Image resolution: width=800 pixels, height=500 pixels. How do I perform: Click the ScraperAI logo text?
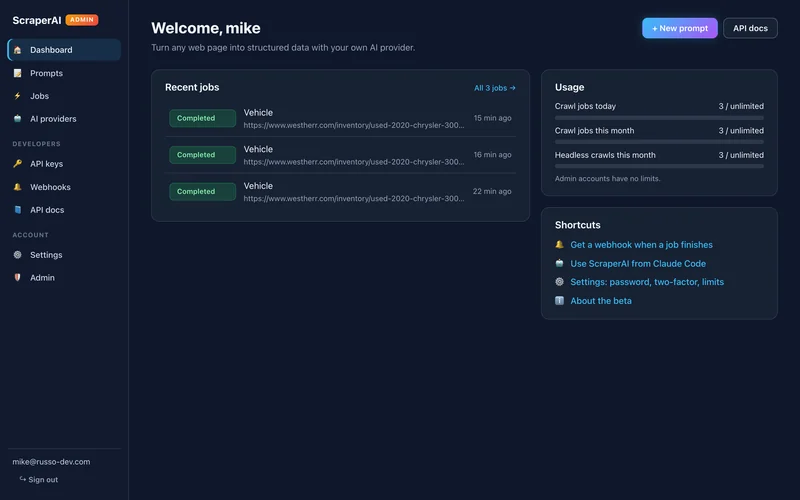[37, 20]
